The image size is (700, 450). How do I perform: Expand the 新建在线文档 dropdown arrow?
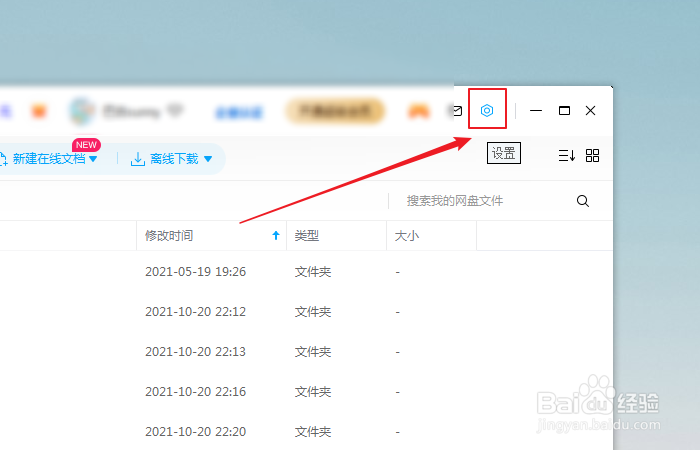click(93, 158)
